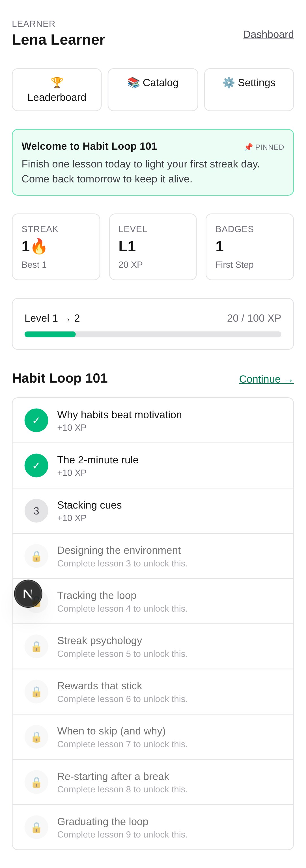Click the round black N badge
306x868 pixels.
pyautogui.click(x=28, y=594)
